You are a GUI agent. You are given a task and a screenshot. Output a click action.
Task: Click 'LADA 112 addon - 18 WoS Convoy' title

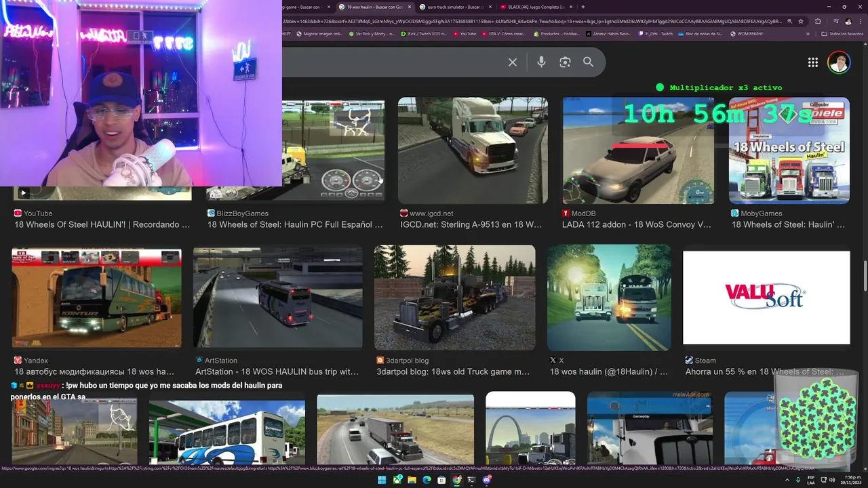click(637, 224)
